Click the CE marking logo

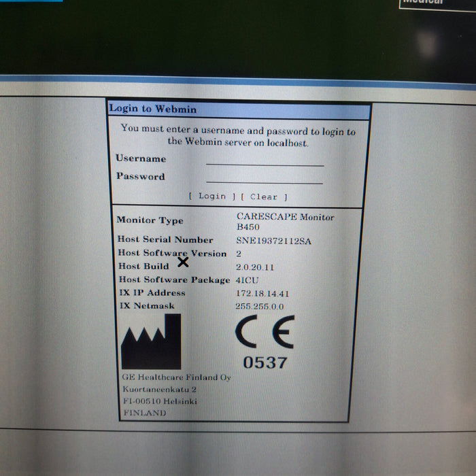265,332
